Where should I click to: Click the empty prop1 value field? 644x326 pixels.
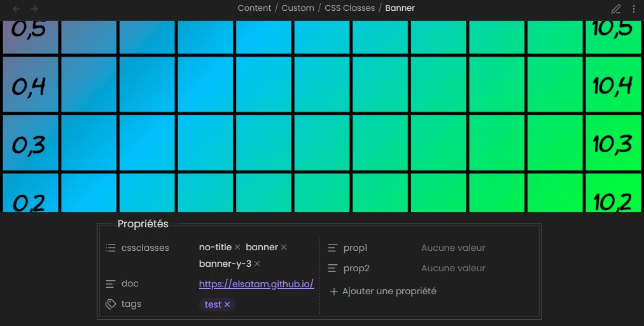pos(453,248)
